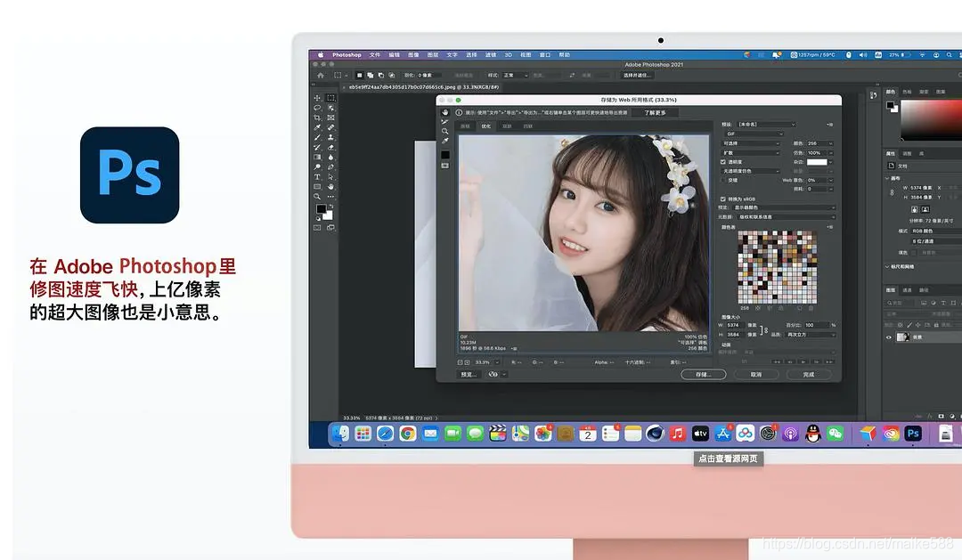Screen dimensions: 962x560
Task: Open Finder from the Dock
Action: 340,434
